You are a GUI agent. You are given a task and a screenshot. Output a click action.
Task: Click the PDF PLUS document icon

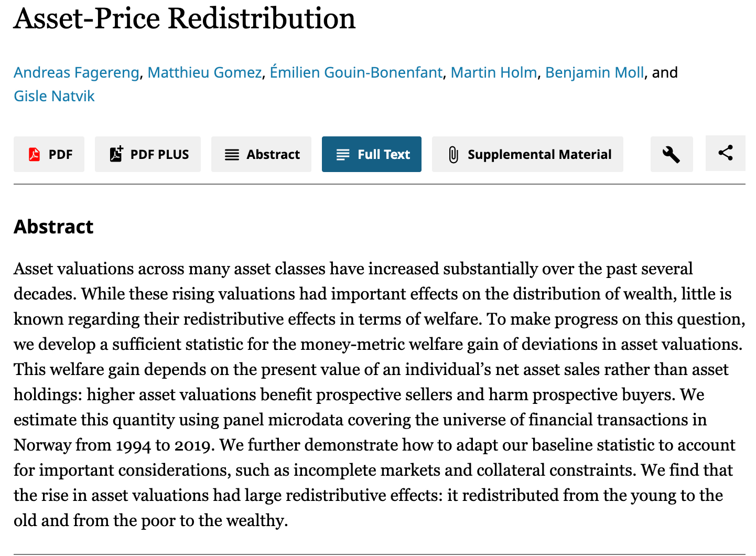(x=116, y=154)
